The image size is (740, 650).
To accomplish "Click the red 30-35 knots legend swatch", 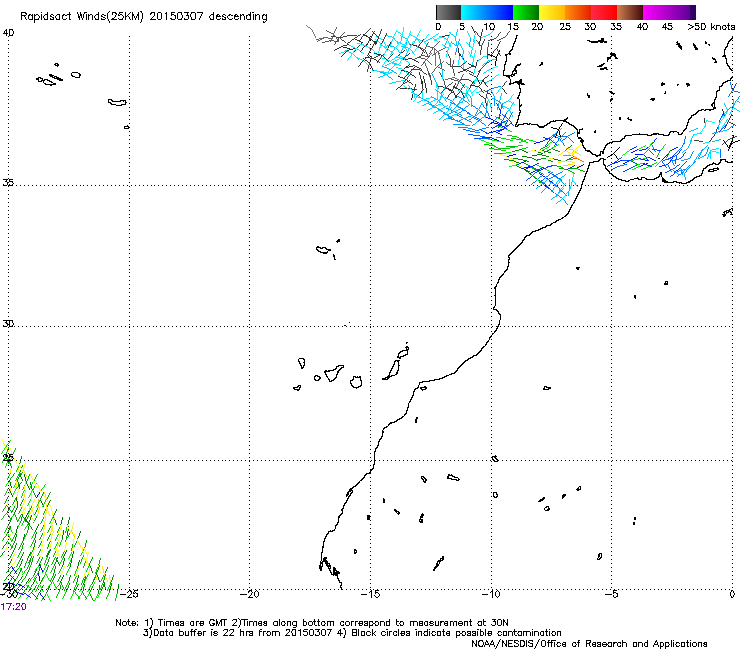I will click(604, 12).
